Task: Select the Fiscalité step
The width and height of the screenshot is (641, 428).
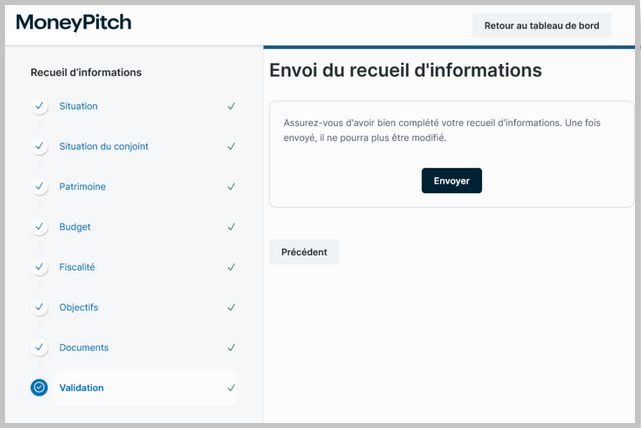Action: tap(77, 267)
